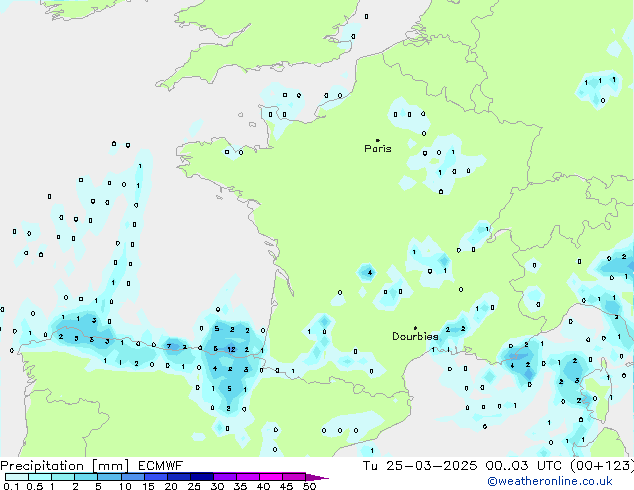Click the legend label '0.1'
The image size is (634, 490).
(11, 486)
